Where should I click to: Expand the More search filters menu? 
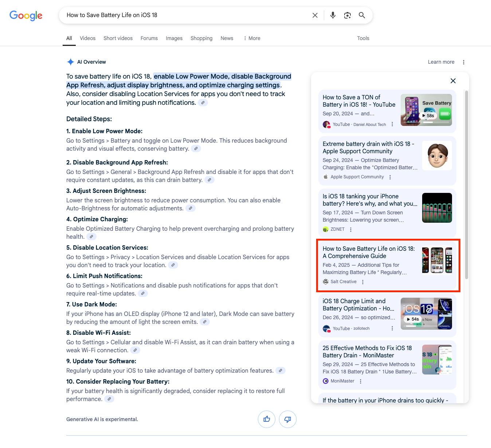(252, 38)
